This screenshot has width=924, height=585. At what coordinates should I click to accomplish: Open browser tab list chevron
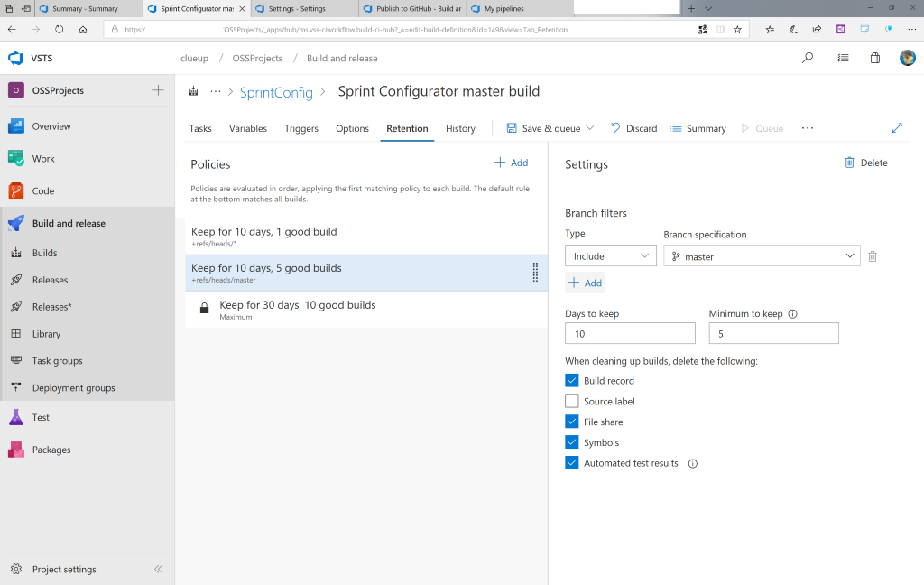click(x=708, y=8)
